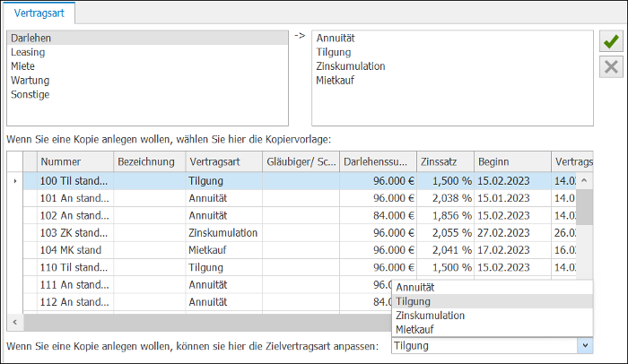The image size is (628, 364).
Task: Collapse the Zielvertragsart dropdown arrow
Action: (585, 345)
